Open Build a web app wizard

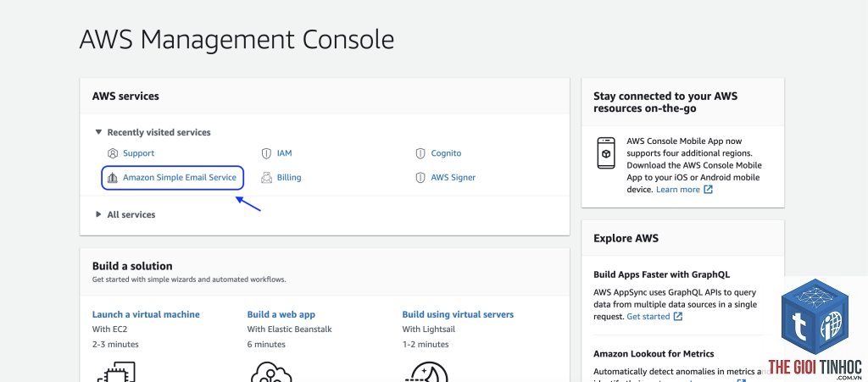281,314
